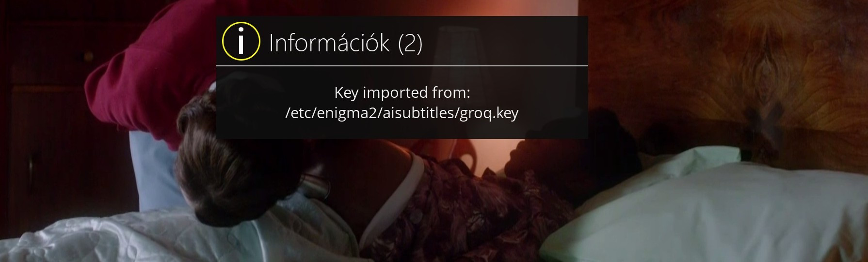Click the word 'Key' in the message
Viewport: 868px width, 262px height.
tap(346, 92)
